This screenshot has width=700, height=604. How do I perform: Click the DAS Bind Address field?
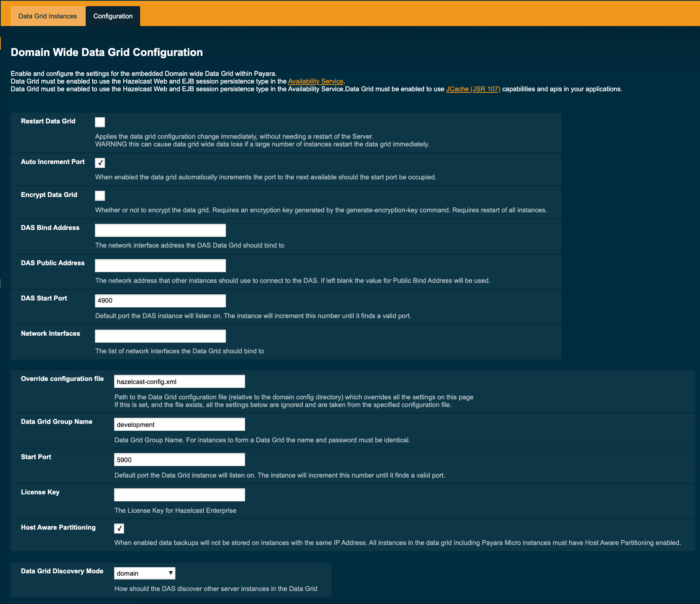click(x=160, y=230)
